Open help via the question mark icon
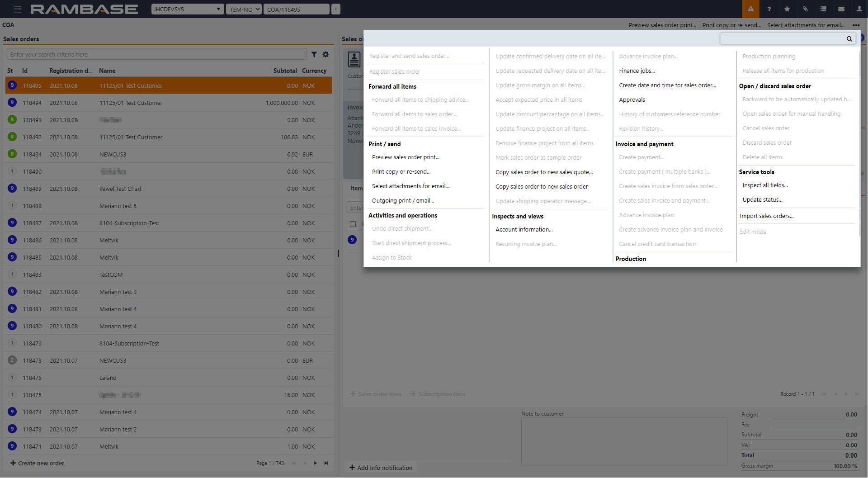This screenshot has height=478, width=868. click(x=769, y=9)
